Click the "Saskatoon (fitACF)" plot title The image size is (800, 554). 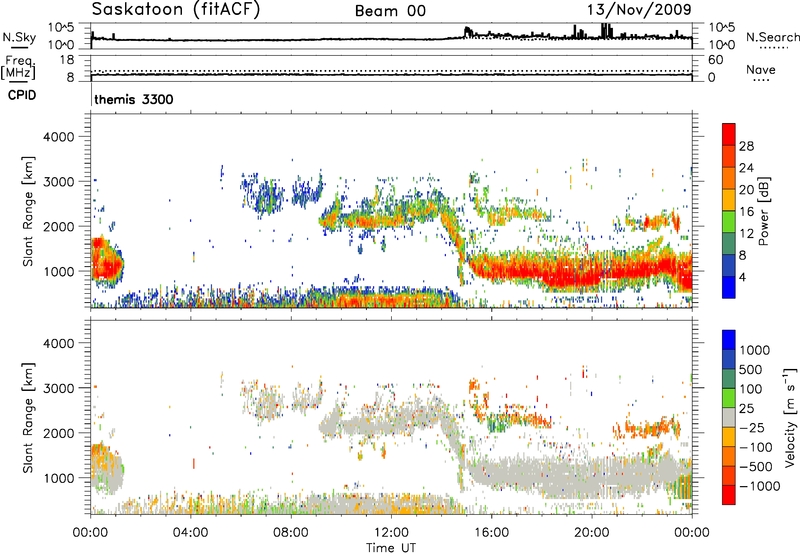click(176, 9)
